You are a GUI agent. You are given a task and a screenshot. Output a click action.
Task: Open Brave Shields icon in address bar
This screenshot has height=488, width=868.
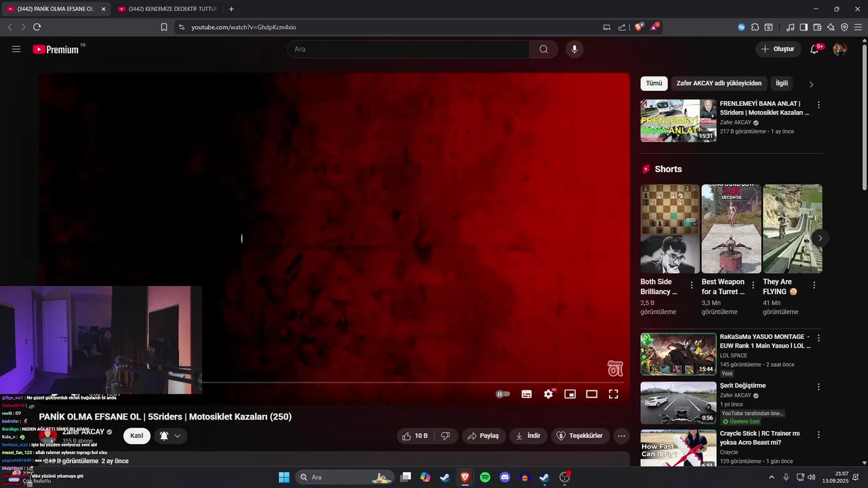coord(639,27)
